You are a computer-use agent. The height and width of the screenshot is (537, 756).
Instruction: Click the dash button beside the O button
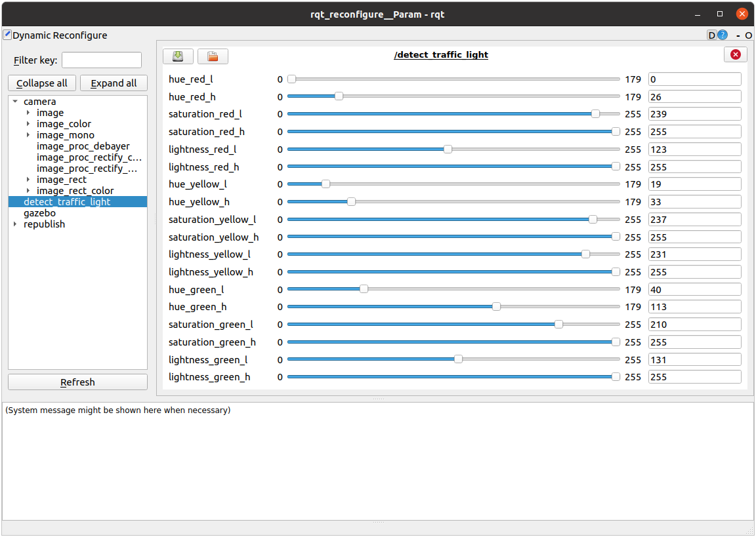[x=738, y=35]
